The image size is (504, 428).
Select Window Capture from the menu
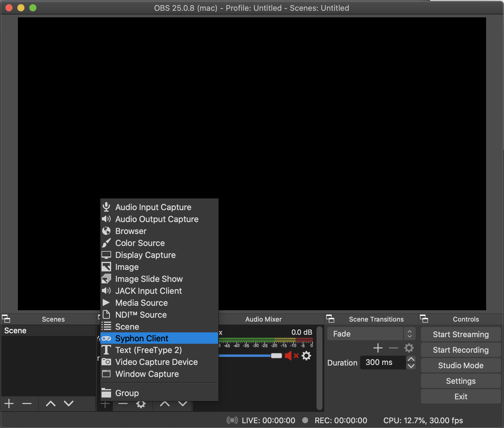(x=159, y=374)
